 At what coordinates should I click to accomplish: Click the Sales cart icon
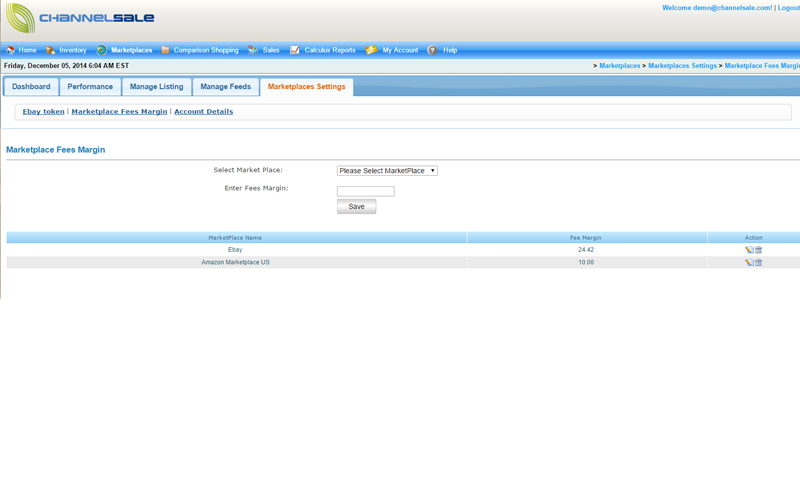(x=253, y=50)
